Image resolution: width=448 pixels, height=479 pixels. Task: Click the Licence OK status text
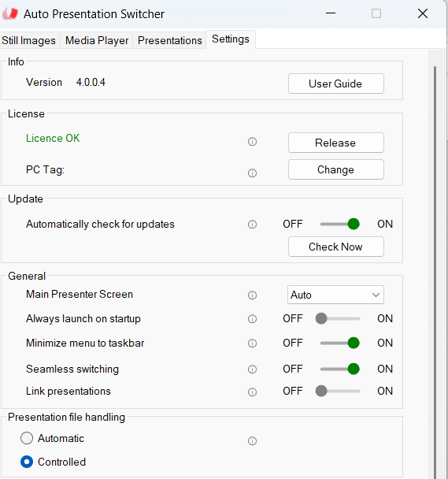(53, 138)
